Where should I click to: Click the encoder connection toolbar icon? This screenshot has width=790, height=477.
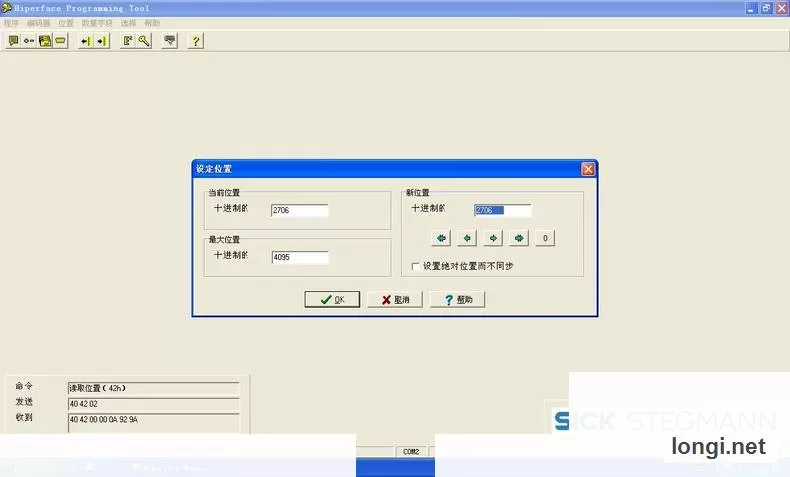tap(29, 41)
